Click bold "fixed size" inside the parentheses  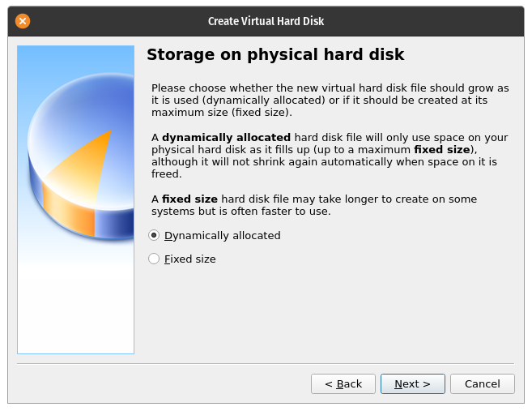[441, 150]
